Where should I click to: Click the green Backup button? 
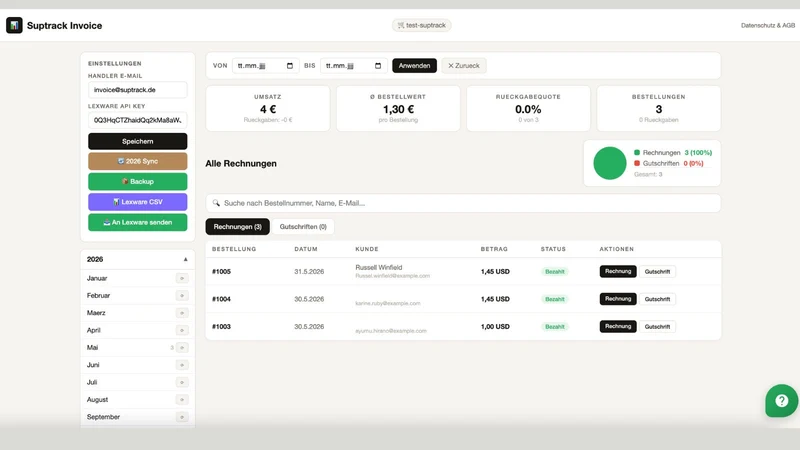click(137, 182)
